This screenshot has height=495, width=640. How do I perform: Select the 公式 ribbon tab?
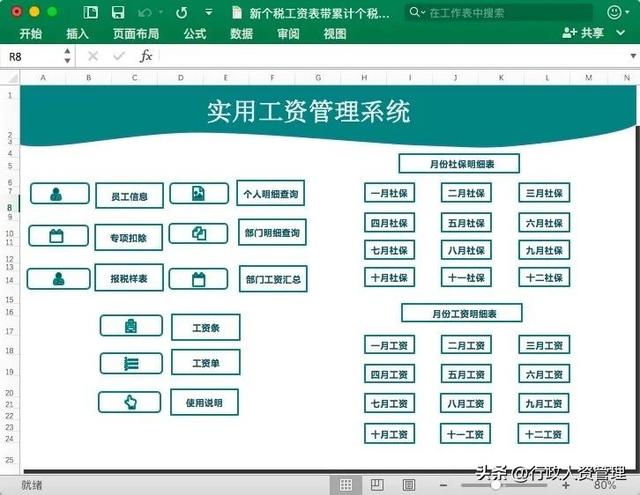click(195, 33)
